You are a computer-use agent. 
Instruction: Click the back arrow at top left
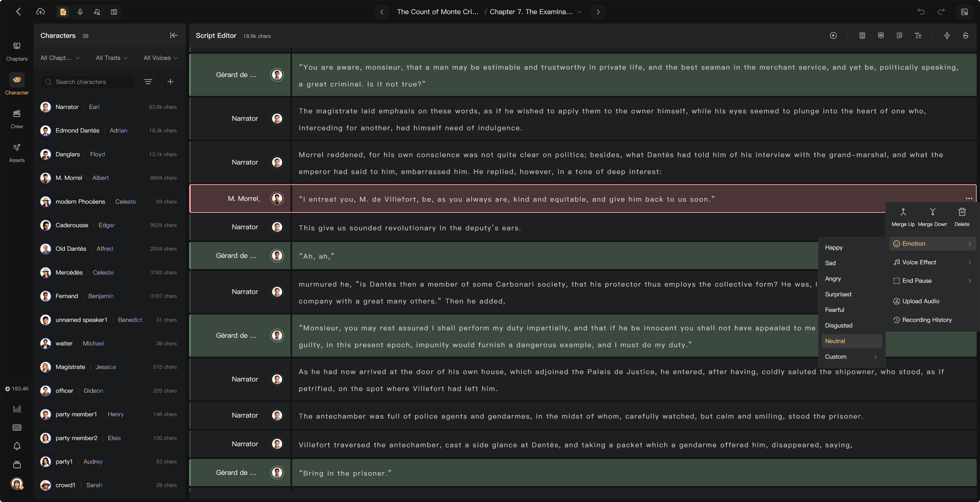(x=18, y=12)
